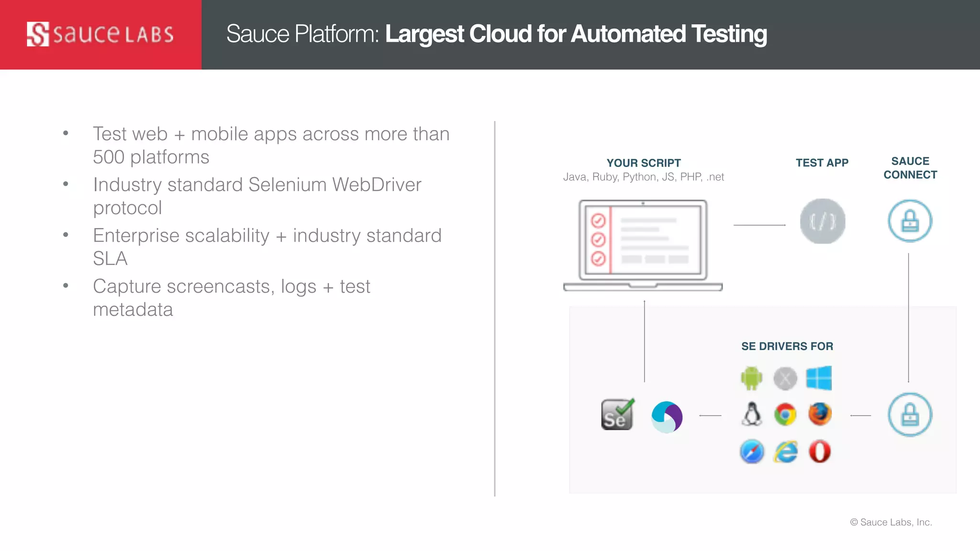980x551 pixels.
Task: Click the Chrome browser icon
Action: pyautogui.click(x=785, y=414)
